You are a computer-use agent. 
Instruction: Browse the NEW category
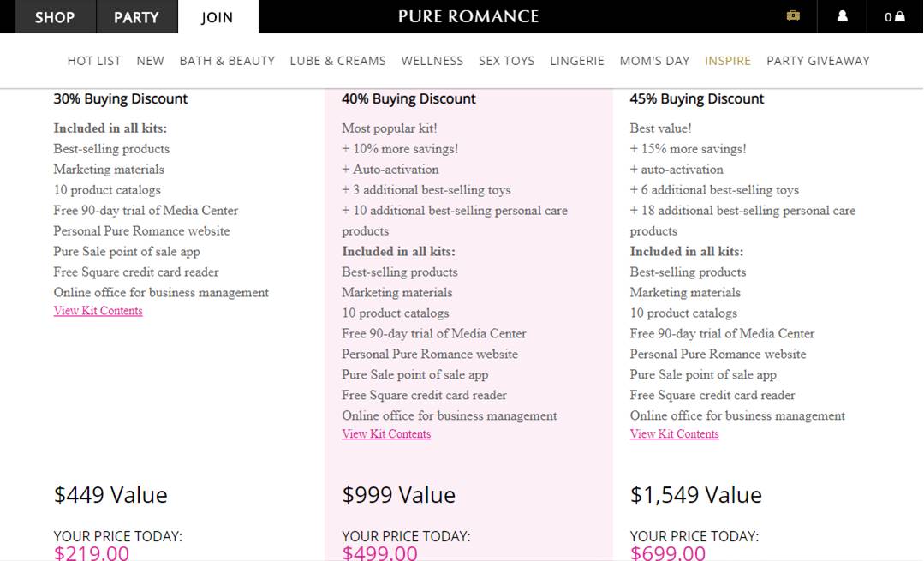pos(151,60)
